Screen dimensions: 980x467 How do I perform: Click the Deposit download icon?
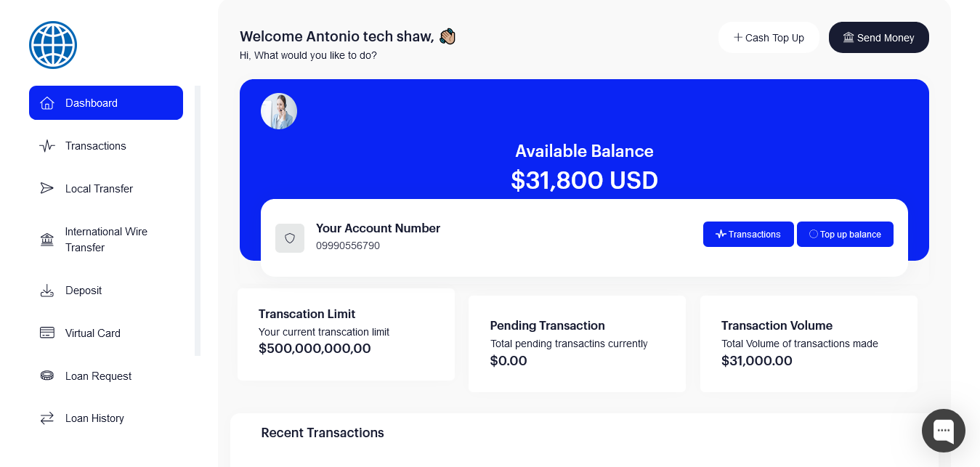tap(47, 291)
